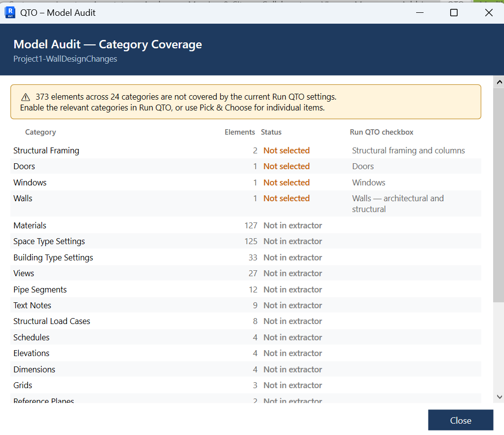
Task: Click Not selected status for Doors
Action: click(x=286, y=166)
